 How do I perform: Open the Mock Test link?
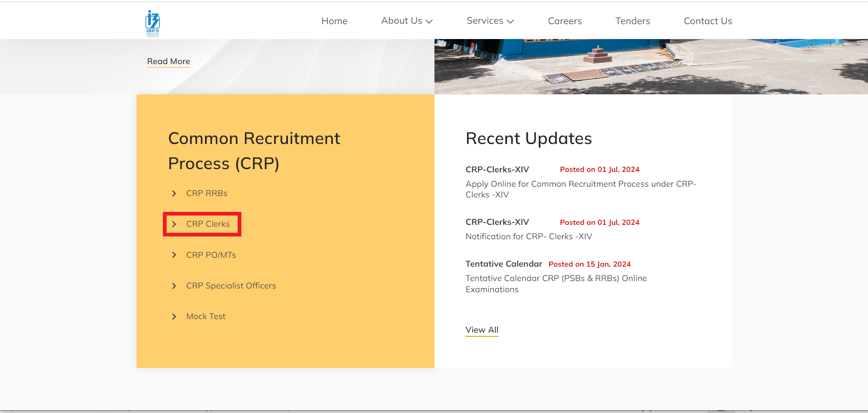pos(206,316)
